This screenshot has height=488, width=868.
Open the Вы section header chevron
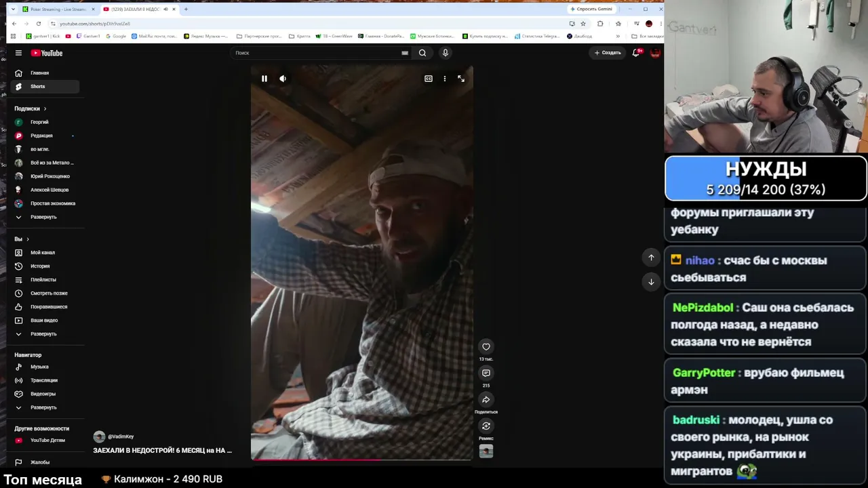pyautogui.click(x=27, y=239)
